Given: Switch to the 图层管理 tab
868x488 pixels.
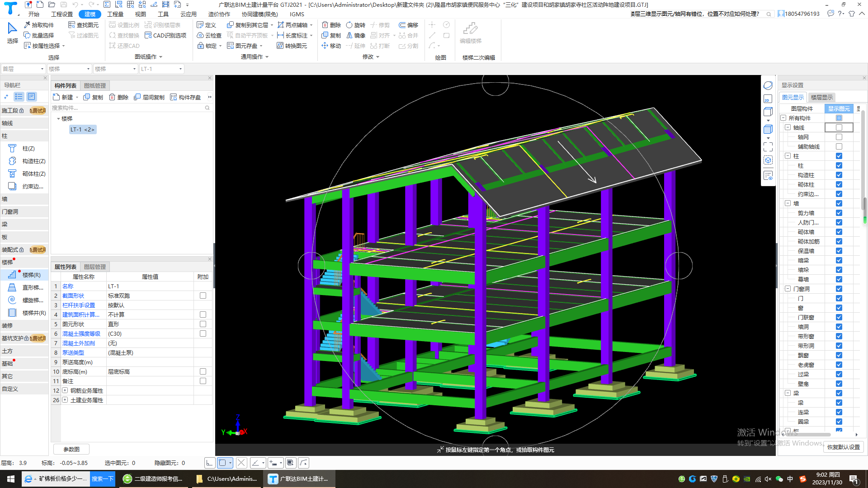Looking at the screenshot, I should pos(94,267).
